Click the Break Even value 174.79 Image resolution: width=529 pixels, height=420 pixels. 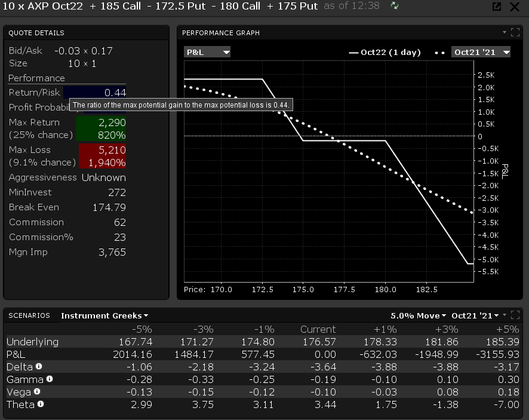[109, 207]
